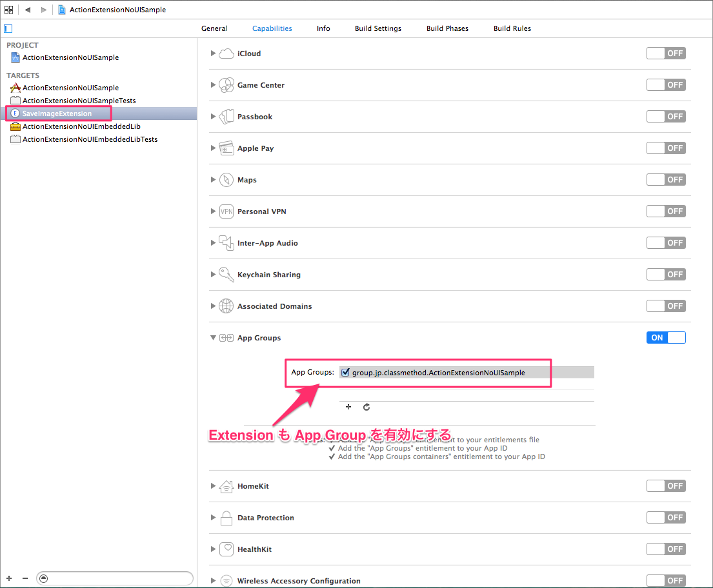
Task: Go forward with the right arrow
Action: pyautogui.click(x=44, y=10)
